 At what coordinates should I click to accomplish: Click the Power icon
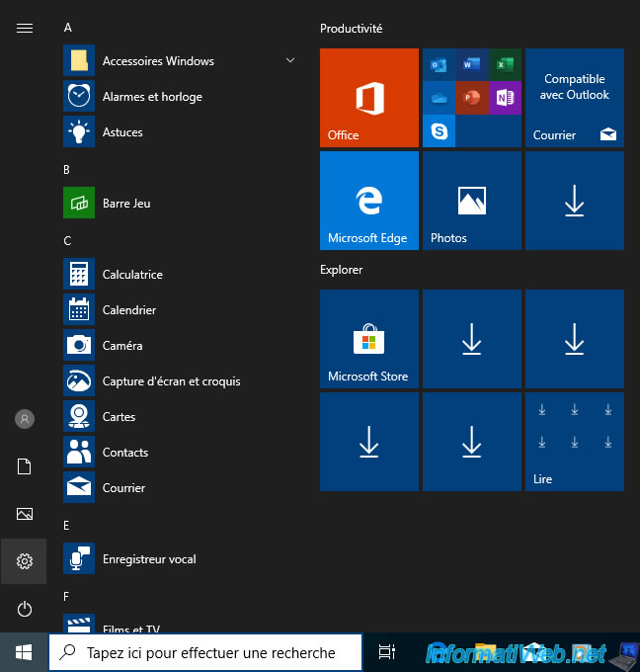[25, 609]
